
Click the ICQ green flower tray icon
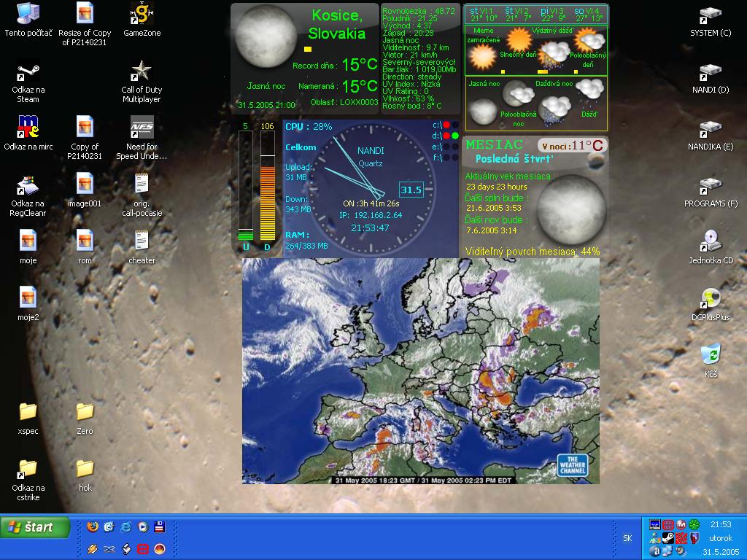pos(694,524)
